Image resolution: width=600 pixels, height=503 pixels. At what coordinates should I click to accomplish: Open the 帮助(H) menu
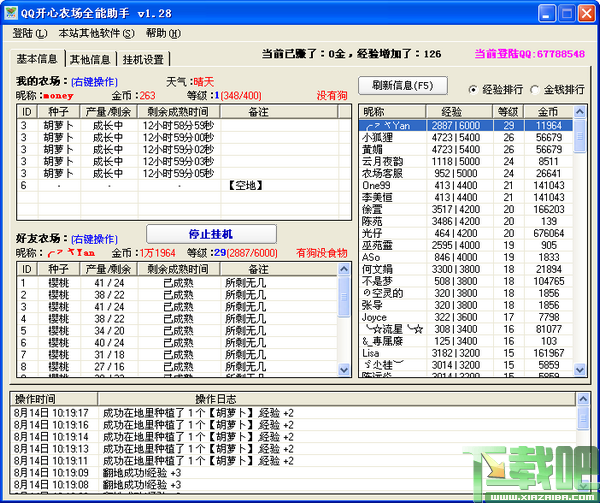click(163, 33)
